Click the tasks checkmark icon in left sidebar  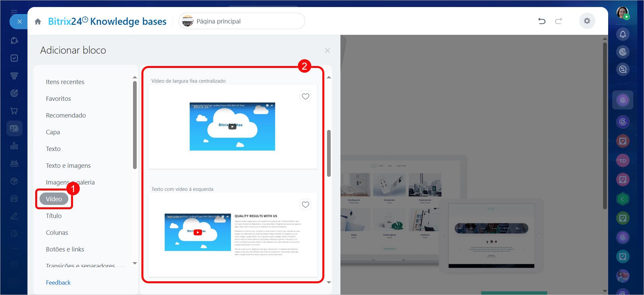click(x=14, y=58)
